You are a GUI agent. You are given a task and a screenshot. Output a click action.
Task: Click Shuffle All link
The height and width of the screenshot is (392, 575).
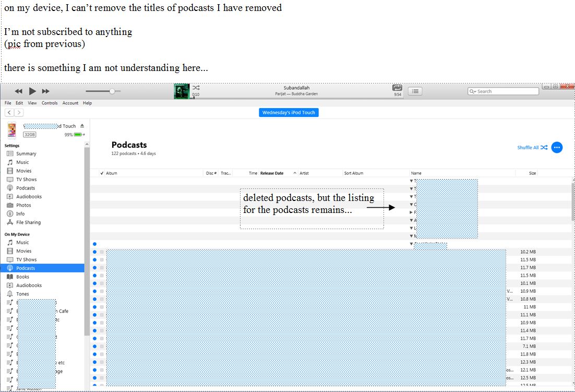(532, 147)
